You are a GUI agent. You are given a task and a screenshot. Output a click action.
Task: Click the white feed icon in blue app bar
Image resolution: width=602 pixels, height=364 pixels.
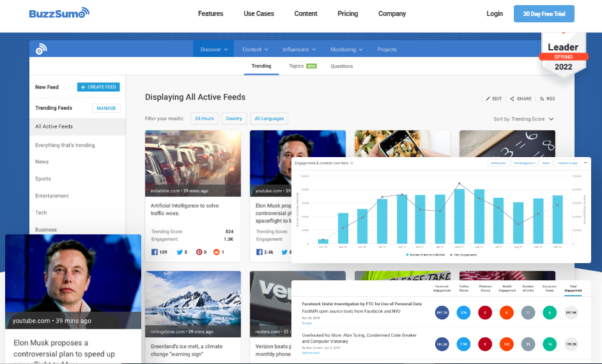41,49
